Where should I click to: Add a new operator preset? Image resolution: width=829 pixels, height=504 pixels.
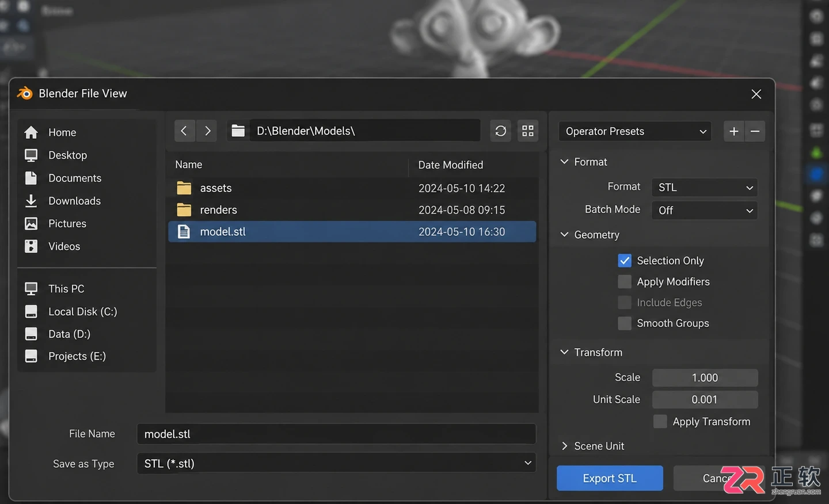click(x=733, y=131)
